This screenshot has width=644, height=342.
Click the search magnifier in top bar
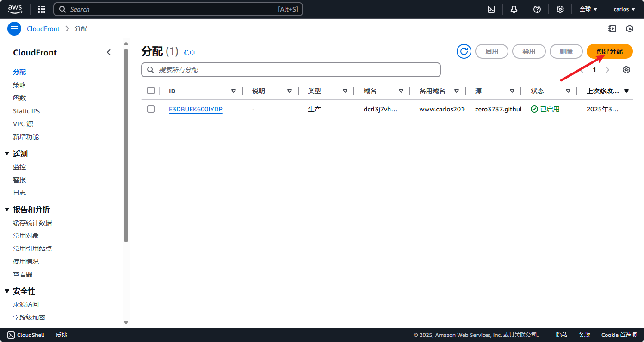tap(63, 9)
